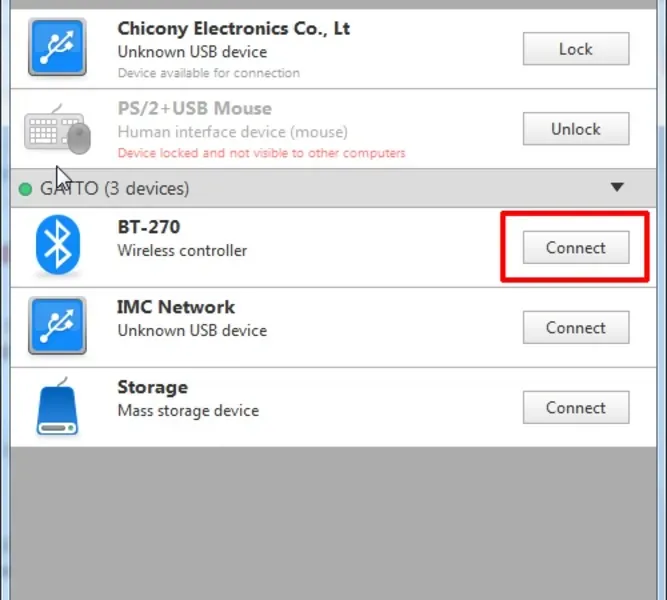The image size is (667, 600).
Task: Select the Chicony Electronics Co., Lt name
Action: click(x=233, y=29)
